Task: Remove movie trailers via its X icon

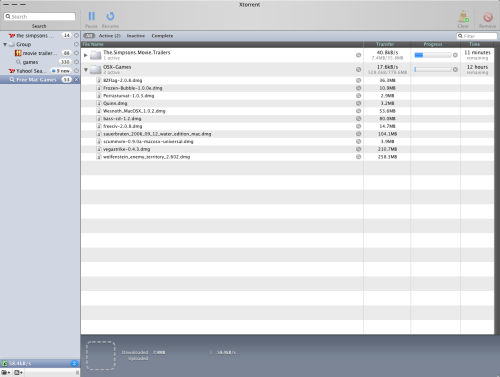Action: point(76,53)
